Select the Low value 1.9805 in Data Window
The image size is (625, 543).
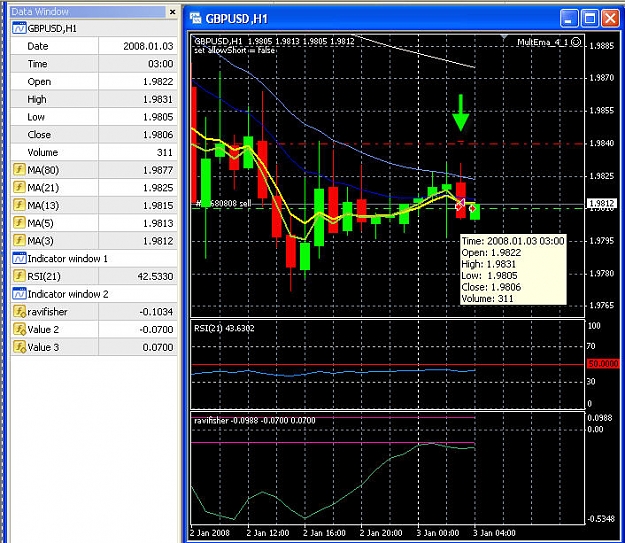pos(158,117)
